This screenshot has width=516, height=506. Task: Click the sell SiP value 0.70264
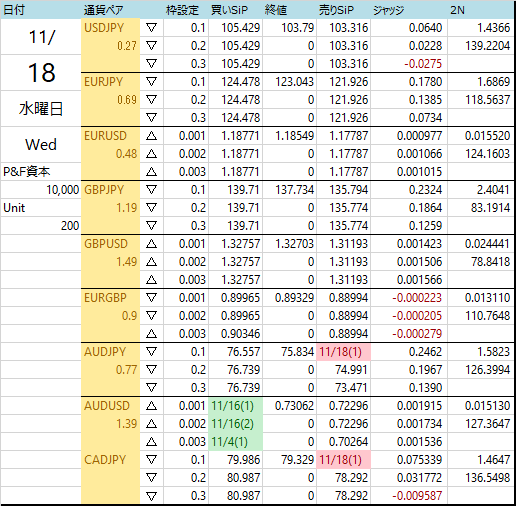click(x=348, y=442)
